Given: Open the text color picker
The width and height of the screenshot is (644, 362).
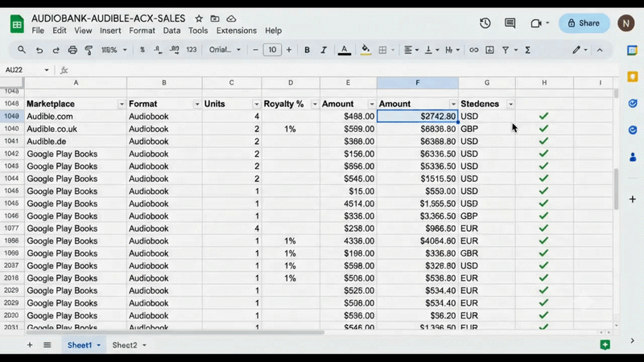Looking at the screenshot, I should coord(345,50).
